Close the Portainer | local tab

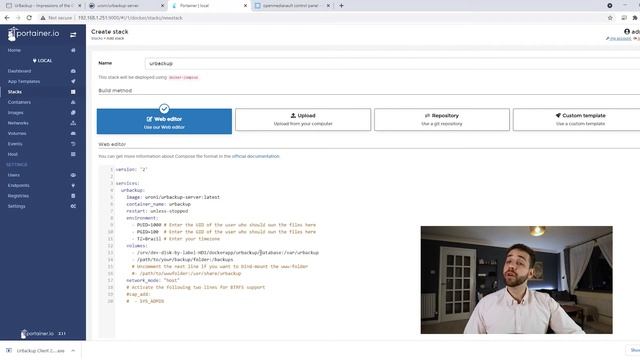coord(245,6)
